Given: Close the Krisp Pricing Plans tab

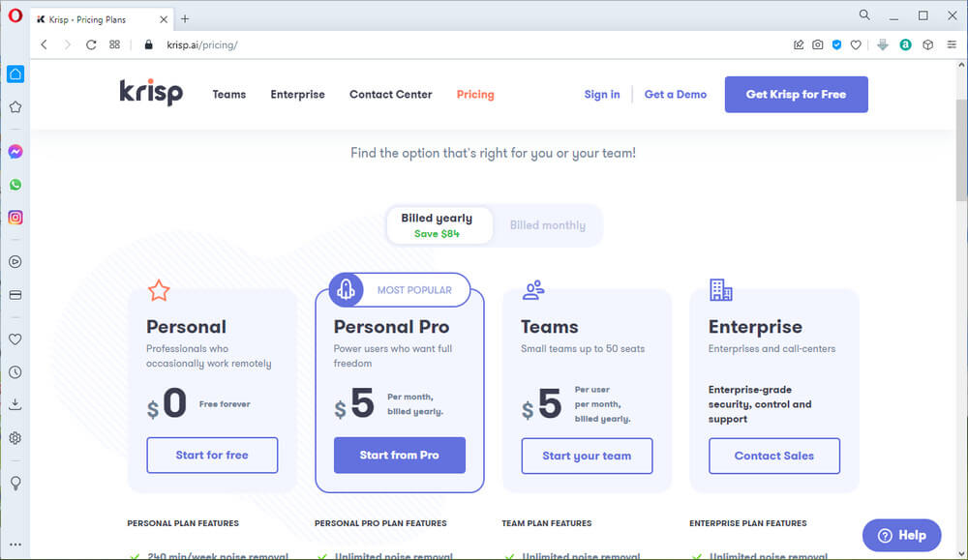Looking at the screenshot, I should 164,19.
